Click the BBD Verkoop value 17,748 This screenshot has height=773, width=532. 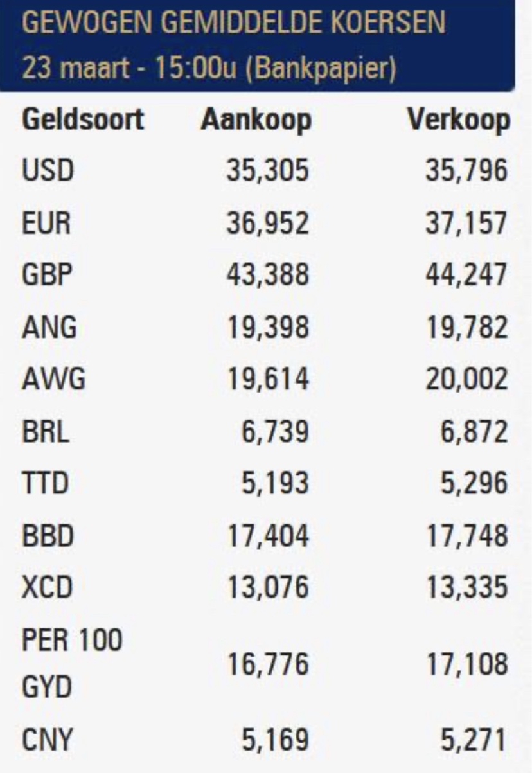click(x=466, y=536)
